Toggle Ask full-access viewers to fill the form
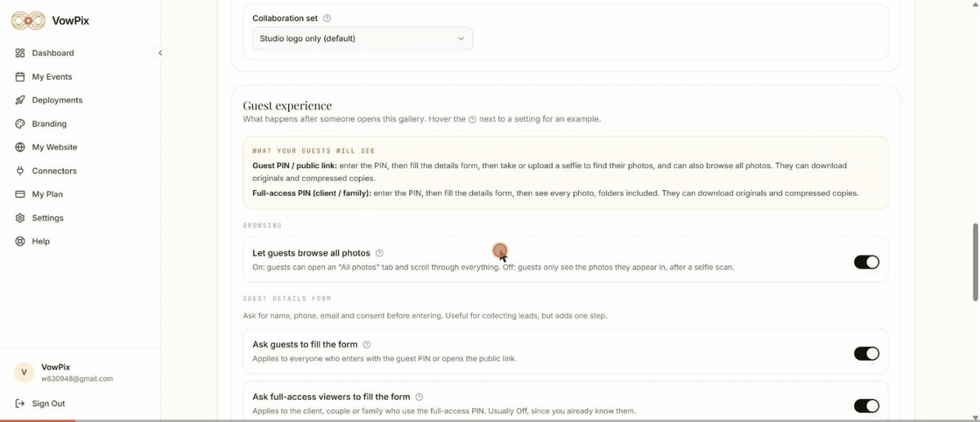 [x=866, y=406]
